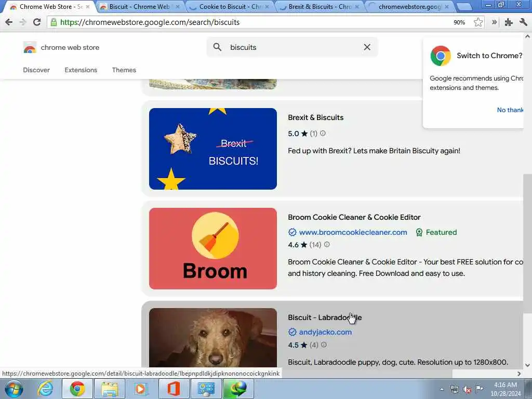Visit andyjacko.com publisher link
The height and width of the screenshot is (399, 532).
tap(325, 332)
